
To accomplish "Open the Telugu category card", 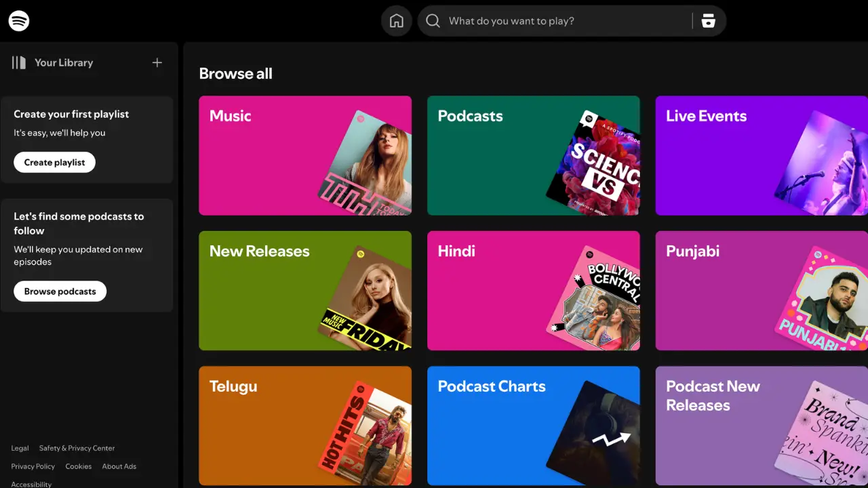I will (304, 426).
